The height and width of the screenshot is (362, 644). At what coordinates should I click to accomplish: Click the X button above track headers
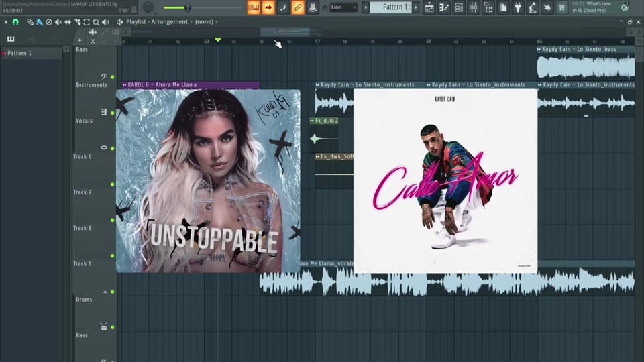coord(93,41)
